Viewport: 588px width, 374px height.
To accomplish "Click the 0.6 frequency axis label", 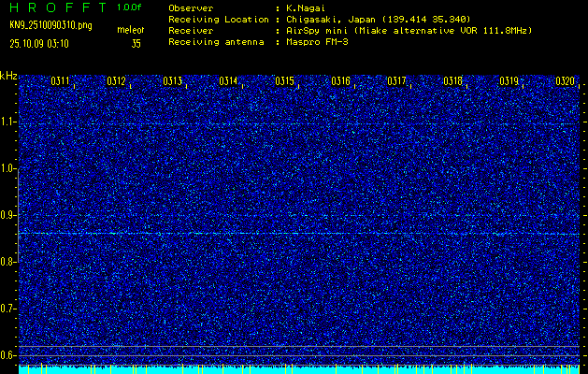I will coord(8,355).
